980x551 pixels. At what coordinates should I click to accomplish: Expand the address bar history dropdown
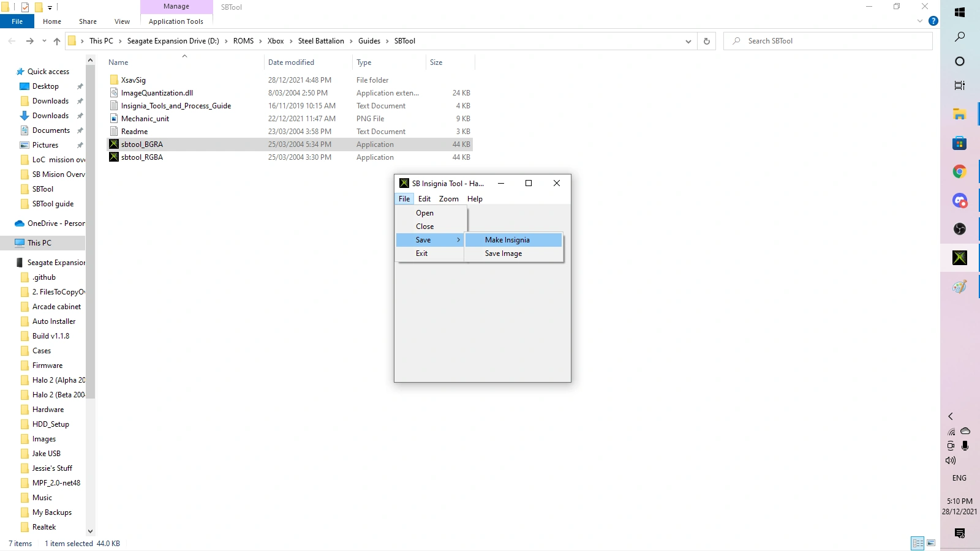coord(688,41)
